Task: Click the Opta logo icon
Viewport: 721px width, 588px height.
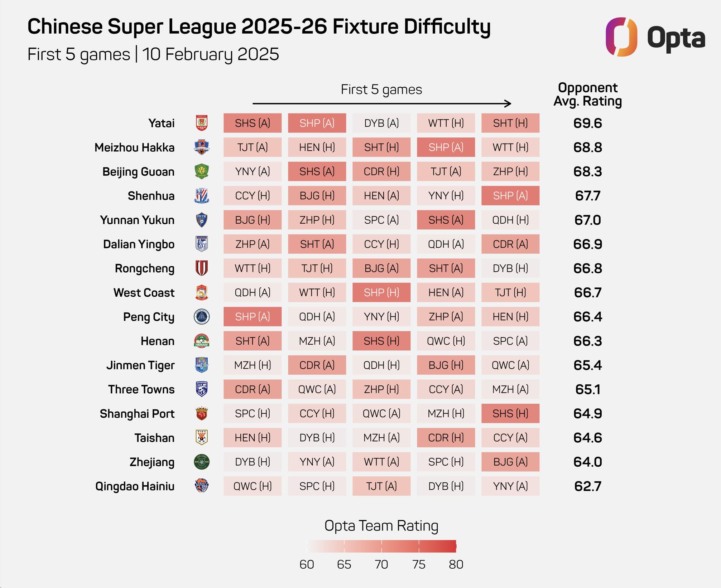Action: point(621,37)
